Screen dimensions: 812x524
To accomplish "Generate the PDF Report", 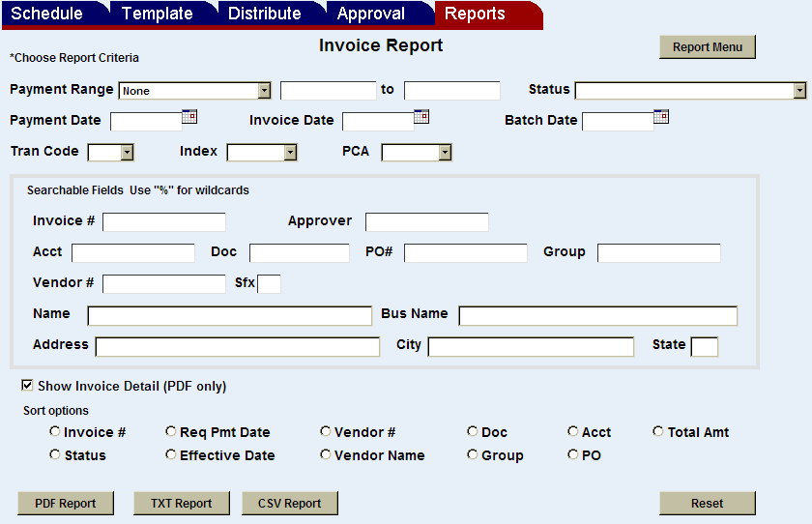I will 66,504.
